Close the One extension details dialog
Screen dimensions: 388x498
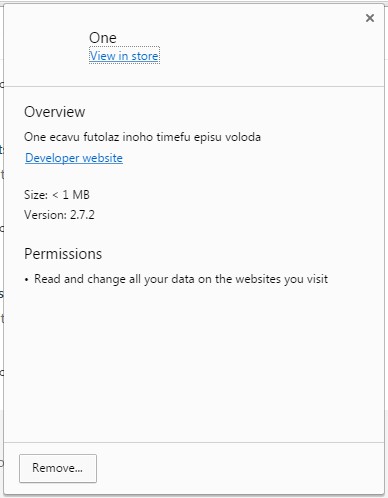pyautogui.click(x=370, y=18)
